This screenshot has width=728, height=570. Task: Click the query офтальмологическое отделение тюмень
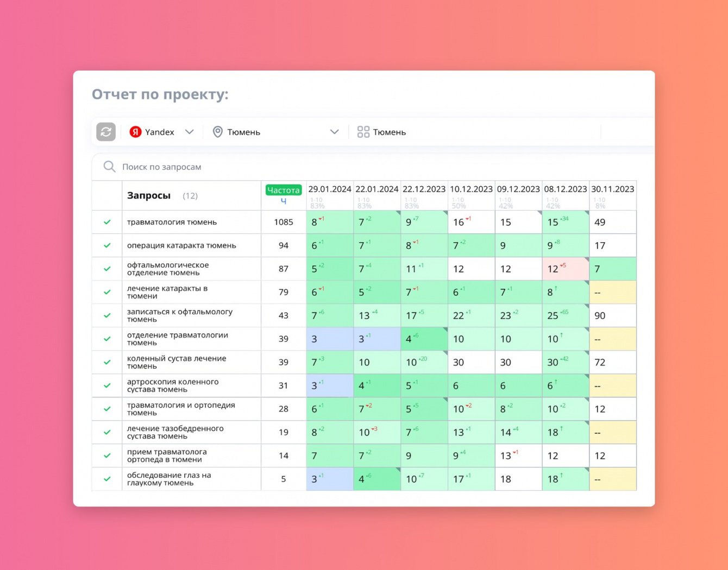click(168, 269)
